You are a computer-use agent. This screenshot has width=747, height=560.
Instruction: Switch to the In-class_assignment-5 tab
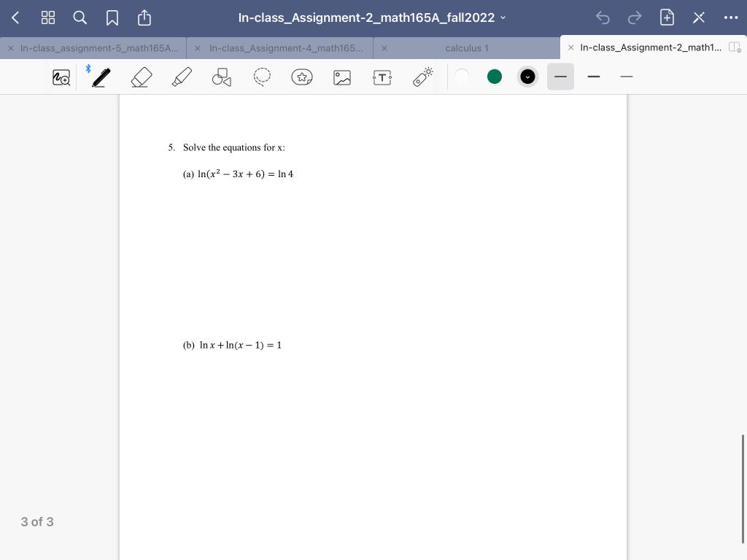pos(98,48)
